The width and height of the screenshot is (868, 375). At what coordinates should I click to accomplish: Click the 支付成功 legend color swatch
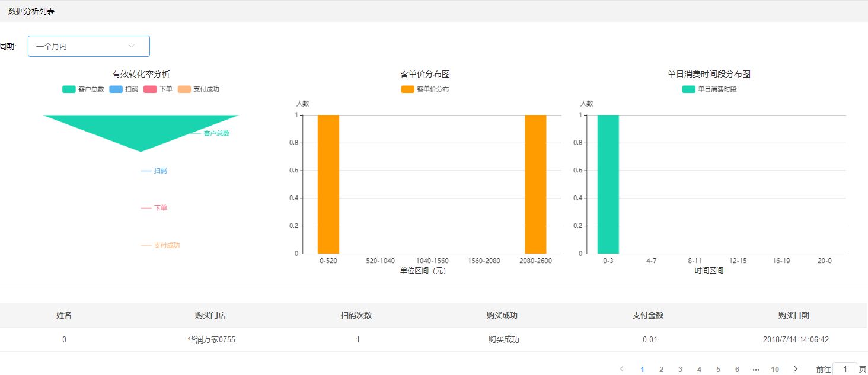click(x=184, y=89)
